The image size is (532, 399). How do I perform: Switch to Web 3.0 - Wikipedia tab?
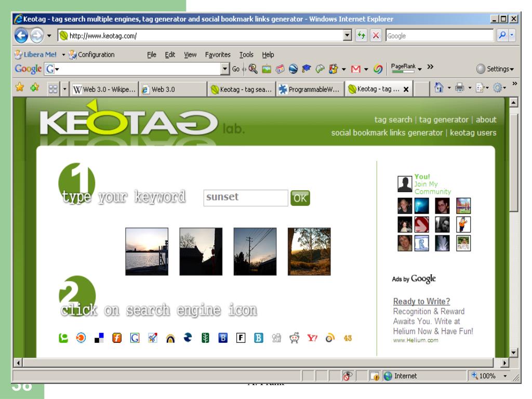click(104, 89)
